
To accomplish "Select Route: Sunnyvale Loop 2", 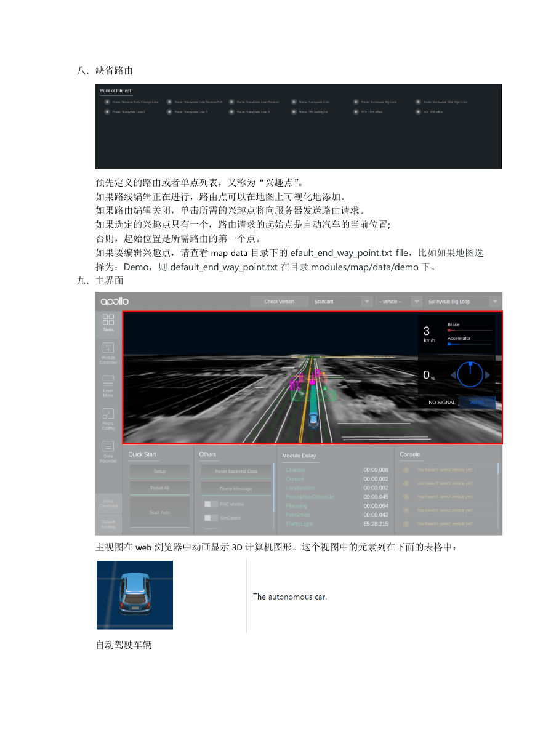I will click(125, 112).
